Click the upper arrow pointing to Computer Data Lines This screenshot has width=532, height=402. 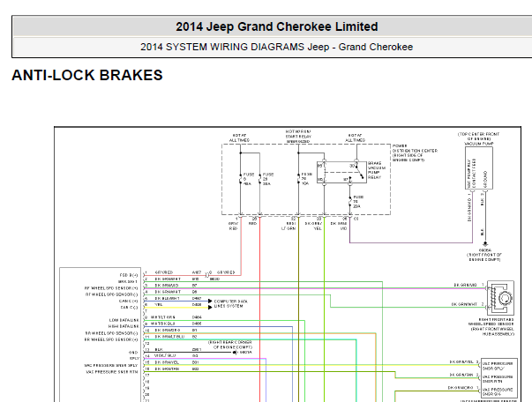(210, 301)
